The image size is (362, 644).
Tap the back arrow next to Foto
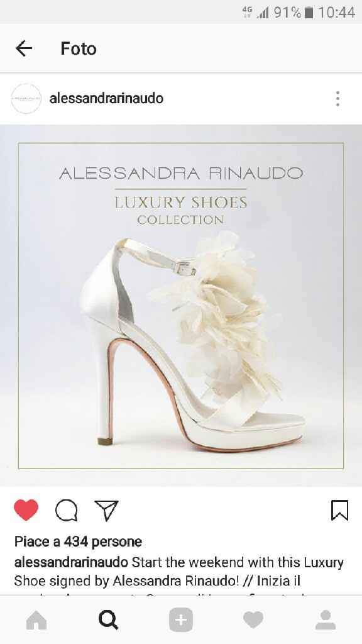click(x=24, y=48)
